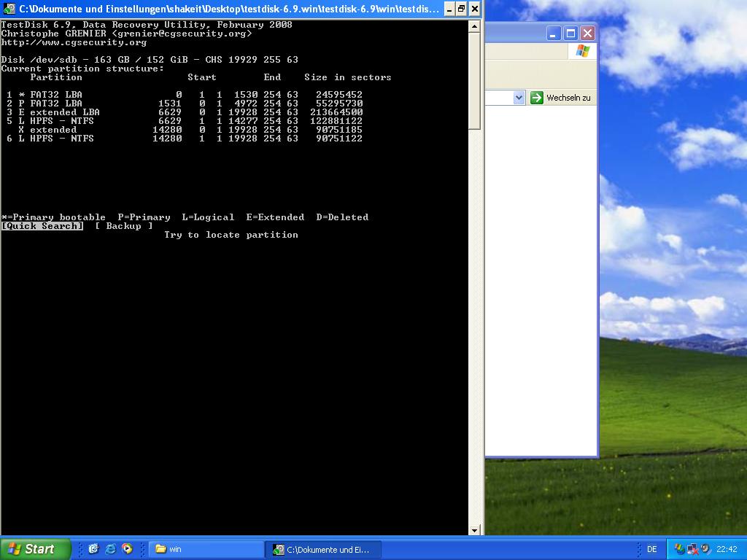Click the scrollbar up arrow in console window
Viewport: 747px width, 560px height.
pos(474,26)
